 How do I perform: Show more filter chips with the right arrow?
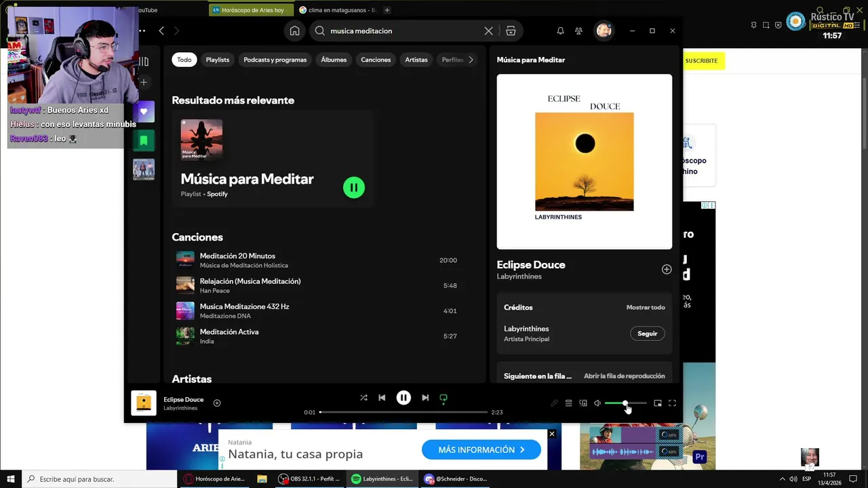click(x=471, y=60)
